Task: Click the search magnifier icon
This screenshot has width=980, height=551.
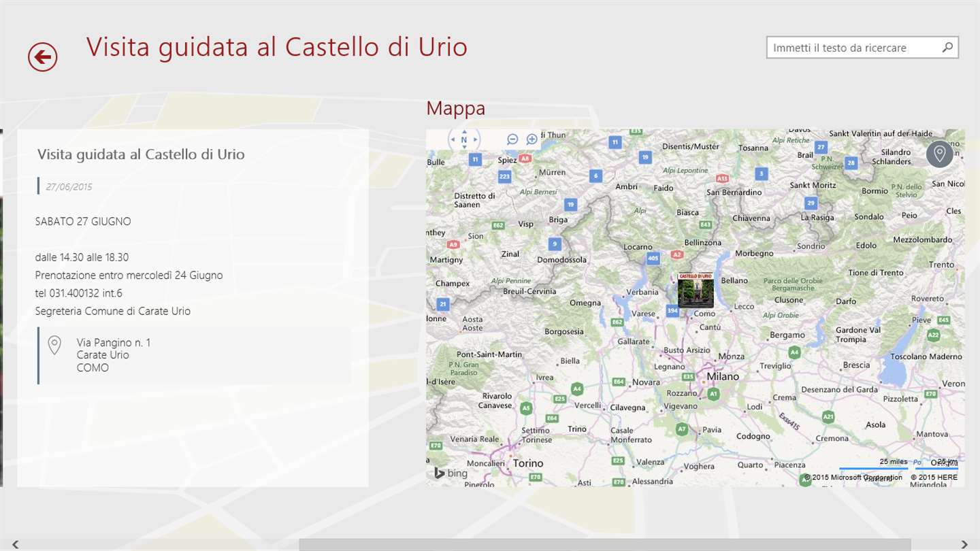Action: point(947,48)
